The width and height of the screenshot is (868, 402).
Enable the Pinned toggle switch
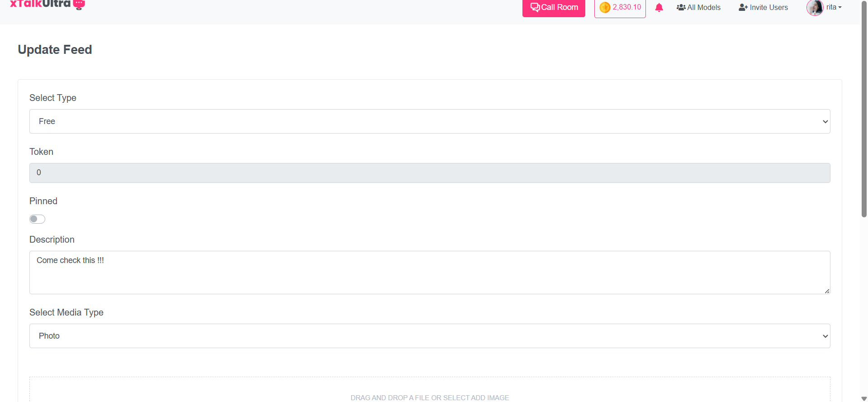tap(38, 219)
